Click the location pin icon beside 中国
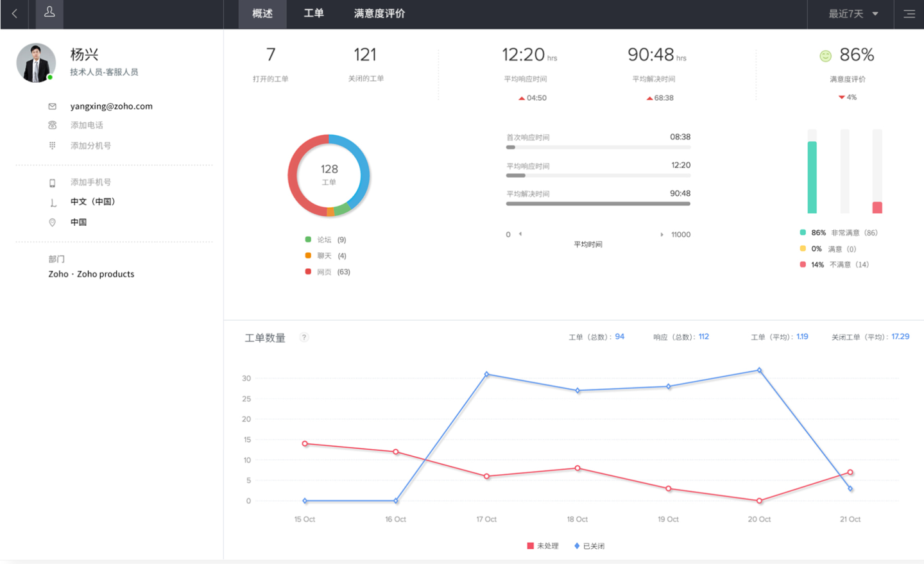 (x=53, y=222)
